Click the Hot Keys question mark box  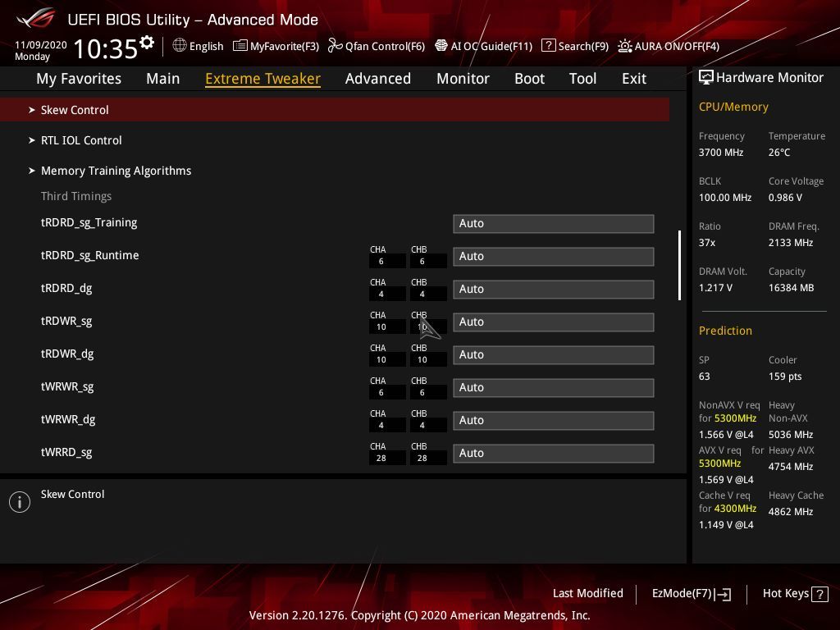pyautogui.click(x=819, y=594)
